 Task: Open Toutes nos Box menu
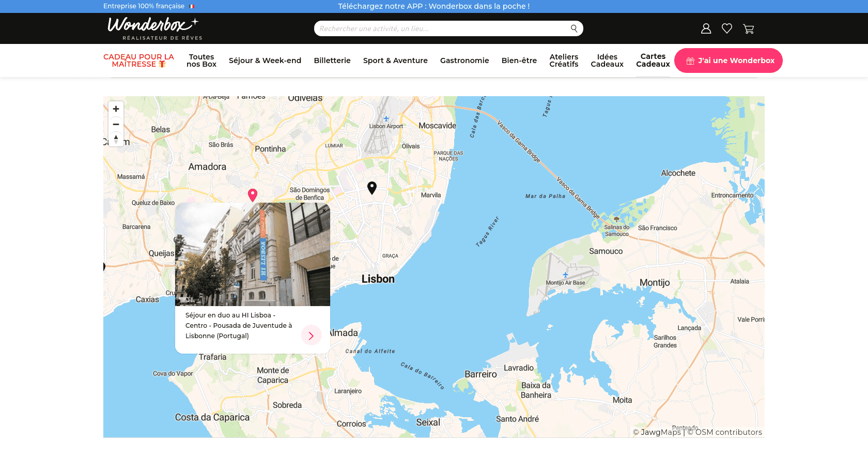point(202,60)
